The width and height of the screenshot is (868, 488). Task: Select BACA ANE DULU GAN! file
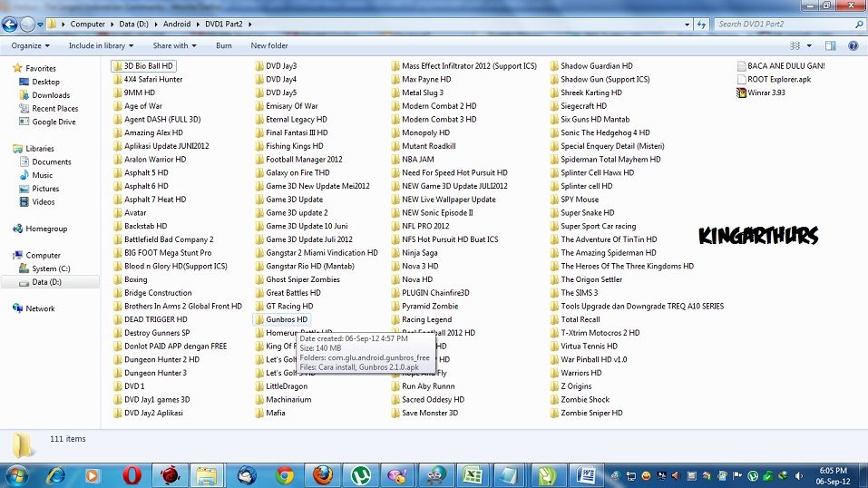point(781,66)
